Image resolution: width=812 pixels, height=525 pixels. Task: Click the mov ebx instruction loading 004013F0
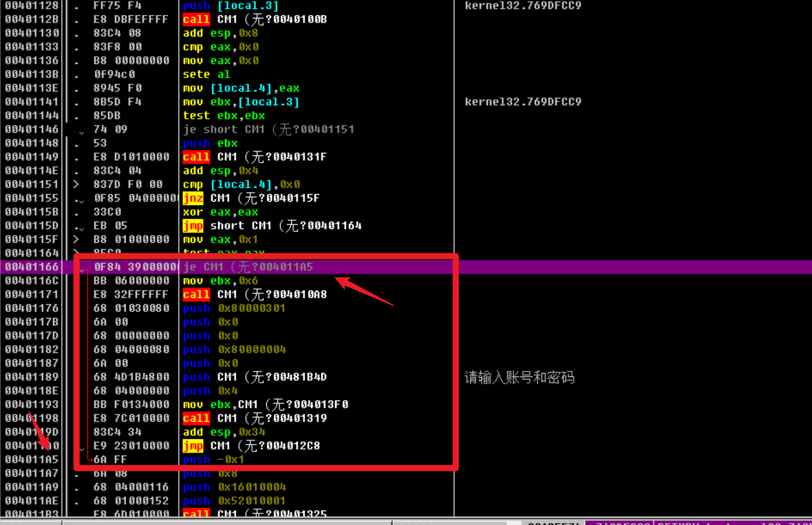[x=265, y=405]
